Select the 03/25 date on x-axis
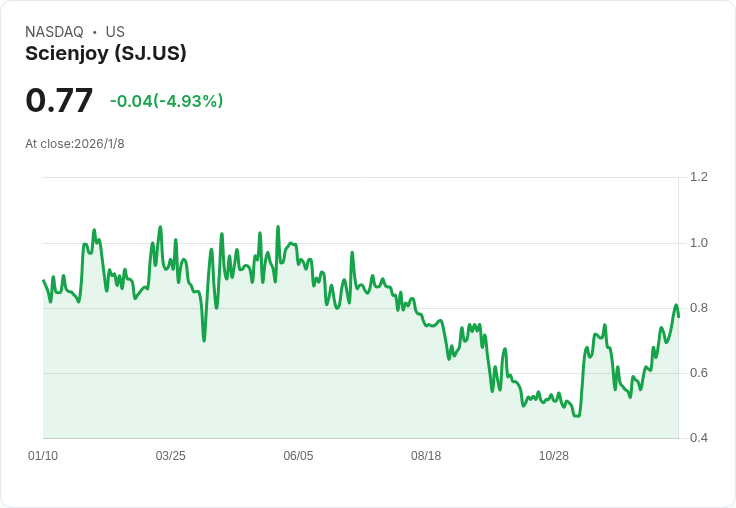This screenshot has height=508, width=736. [171, 456]
